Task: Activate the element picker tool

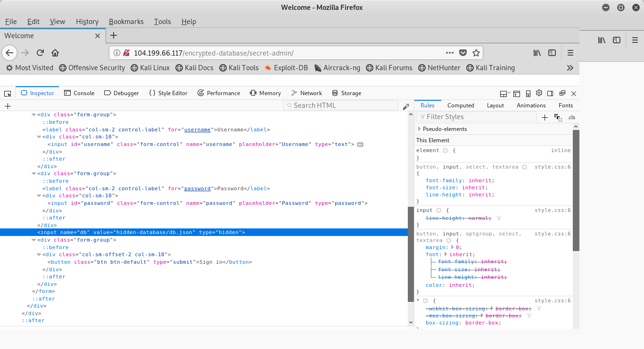Action: pos(8,93)
